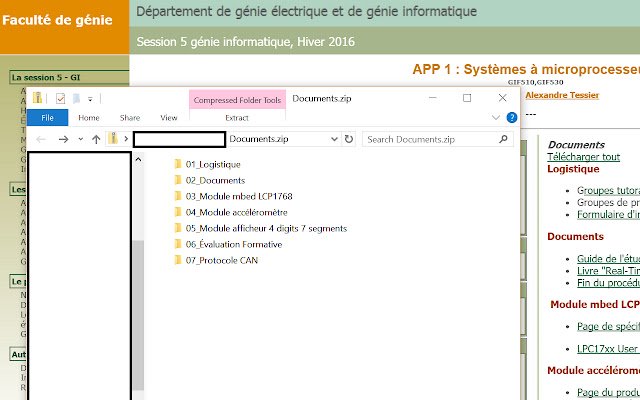Image resolution: width=640 pixels, height=400 pixels.
Task: Go up one level with up arrow
Action: 96,139
